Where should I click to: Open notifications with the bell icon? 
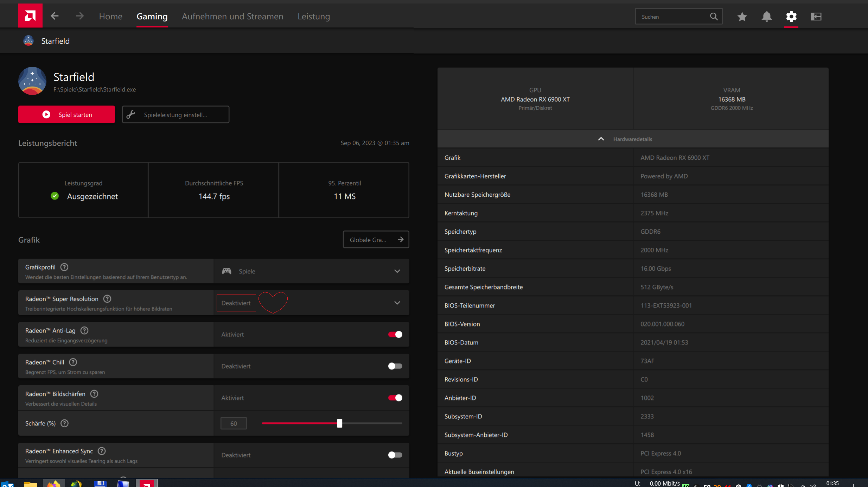767,17
